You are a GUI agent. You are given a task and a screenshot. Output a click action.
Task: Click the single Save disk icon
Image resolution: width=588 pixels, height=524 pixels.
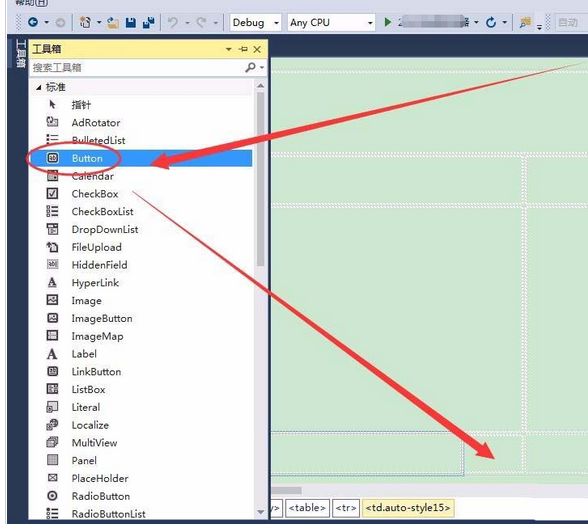coord(130,23)
